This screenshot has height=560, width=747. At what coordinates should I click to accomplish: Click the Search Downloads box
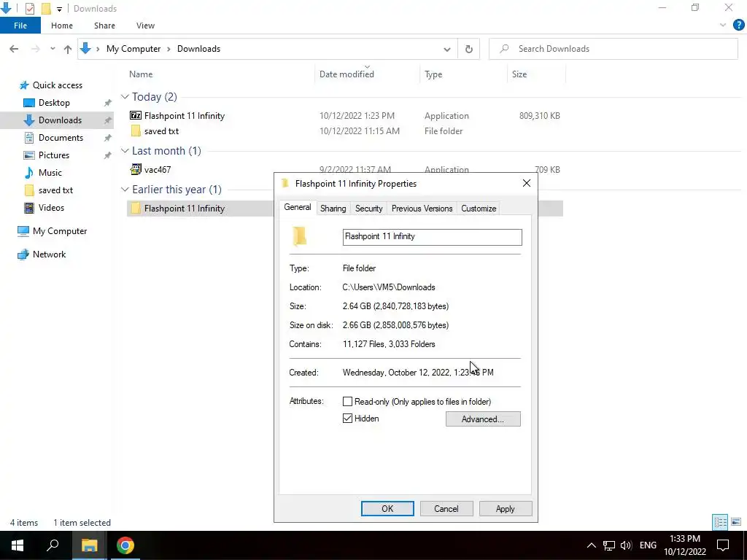point(613,49)
